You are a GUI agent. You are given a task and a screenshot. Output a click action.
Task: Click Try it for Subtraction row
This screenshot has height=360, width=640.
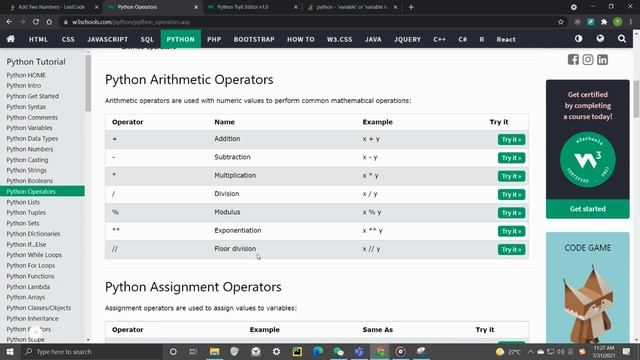(x=511, y=158)
